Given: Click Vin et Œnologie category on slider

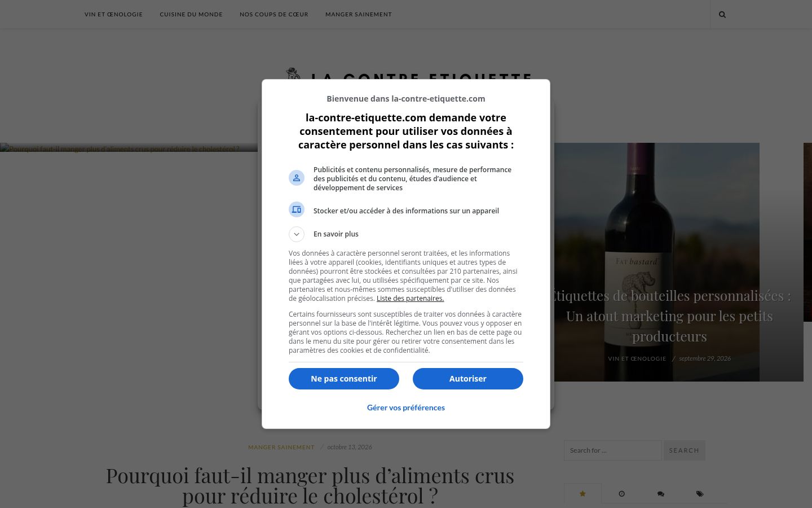Looking at the screenshot, I should point(637,358).
